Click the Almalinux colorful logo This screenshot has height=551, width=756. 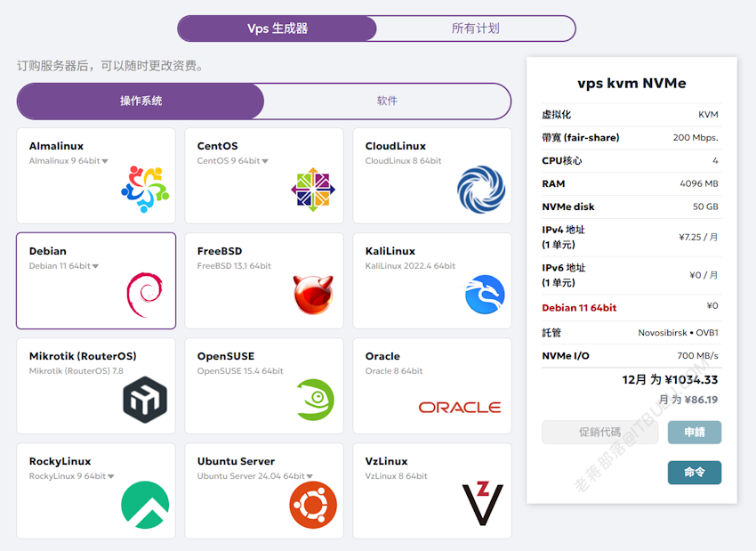point(145,189)
